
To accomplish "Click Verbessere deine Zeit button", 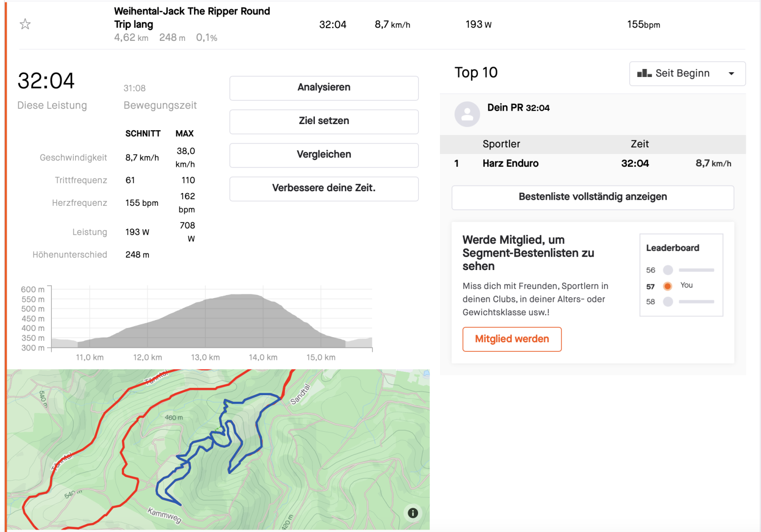I will (324, 188).
